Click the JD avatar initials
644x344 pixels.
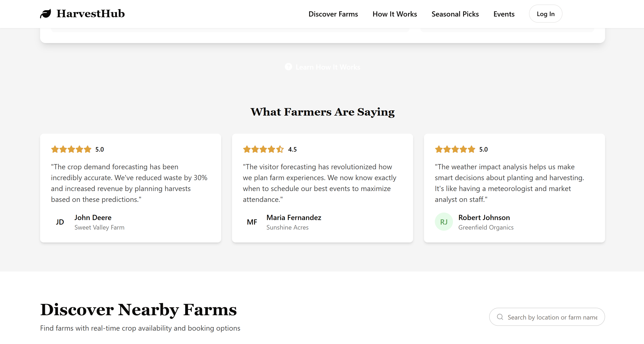(x=60, y=222)
